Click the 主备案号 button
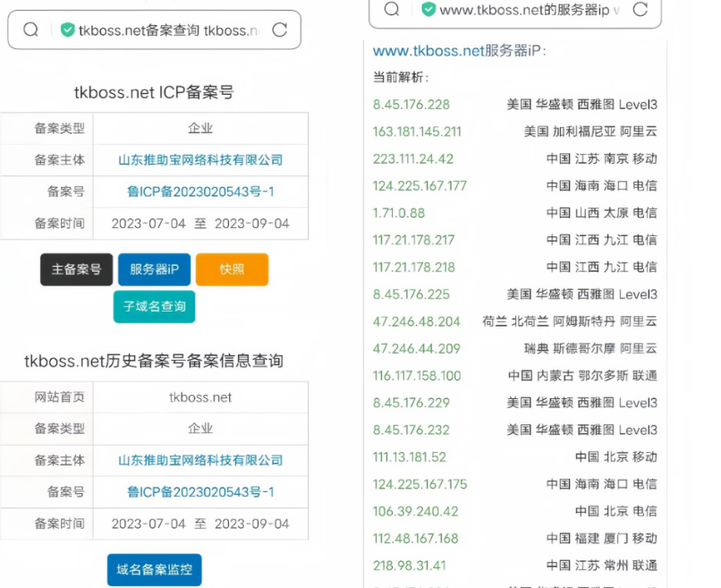This screenshot has height=588, width=721. click(76, 269)
